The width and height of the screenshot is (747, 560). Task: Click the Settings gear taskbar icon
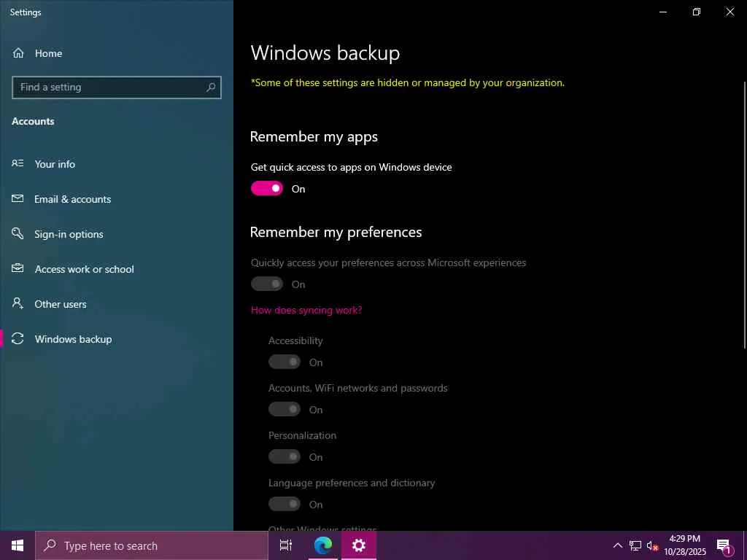click(x=359, y=545)
